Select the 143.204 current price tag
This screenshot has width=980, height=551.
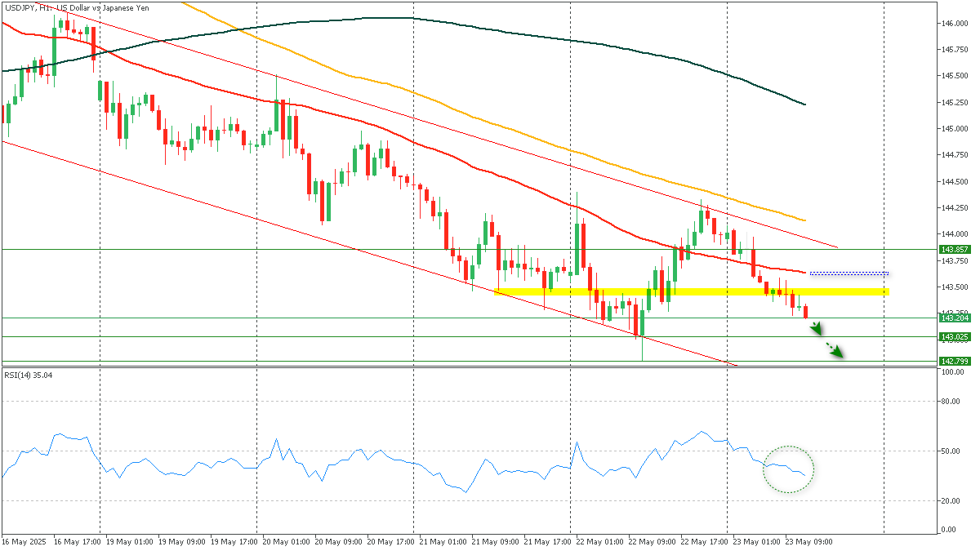point(955,318)
